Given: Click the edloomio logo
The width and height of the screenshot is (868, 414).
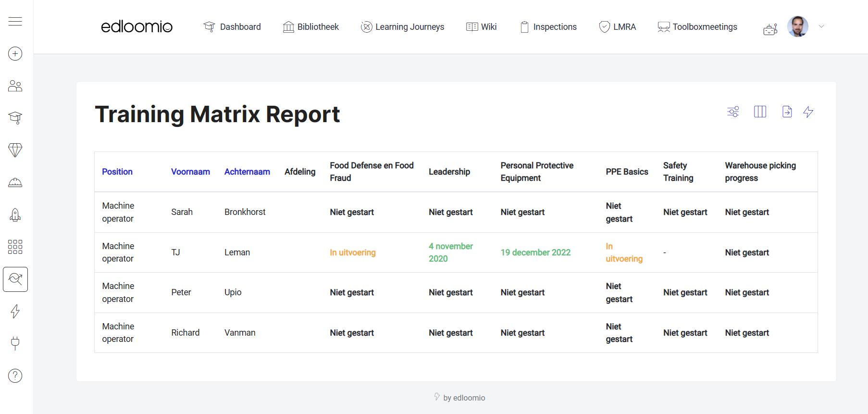Looking at the screenshot, I should click(136, 26).
